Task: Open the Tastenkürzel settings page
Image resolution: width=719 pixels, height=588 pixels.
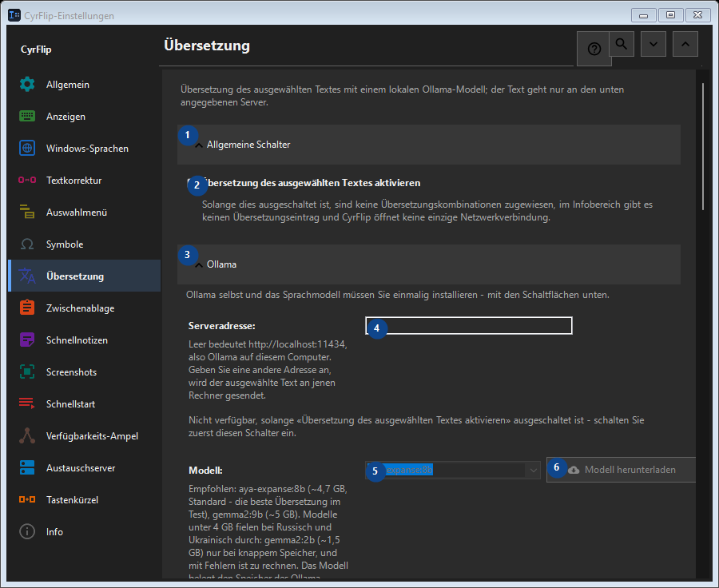Action: pyautogui.click(x=85, y=500)
